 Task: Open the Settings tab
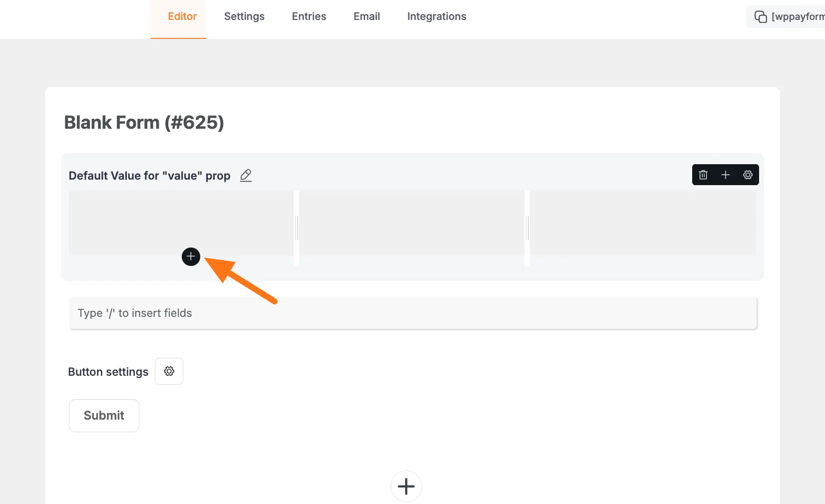244,16
